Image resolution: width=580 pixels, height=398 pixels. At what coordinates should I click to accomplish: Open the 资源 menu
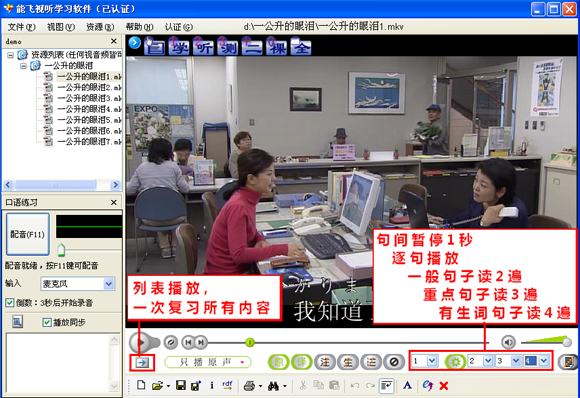tap(100, 27)
